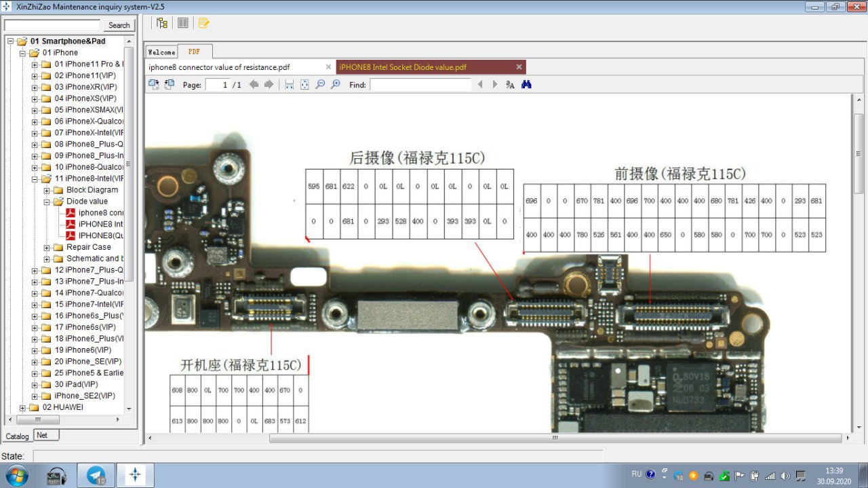Expand the 02 iPhone11(VIP) folder
868x488 pixels.
click(35, 76)
